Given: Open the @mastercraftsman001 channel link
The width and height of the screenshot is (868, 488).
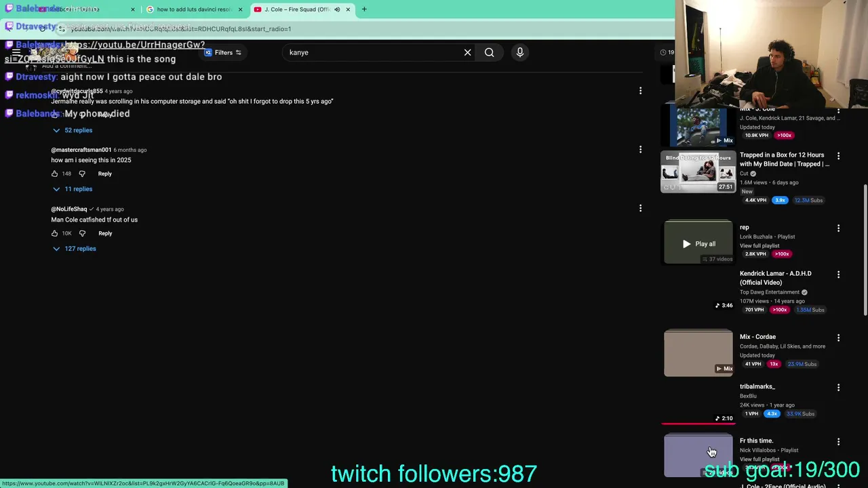Looking at the screenshot, I should (81, 150).
